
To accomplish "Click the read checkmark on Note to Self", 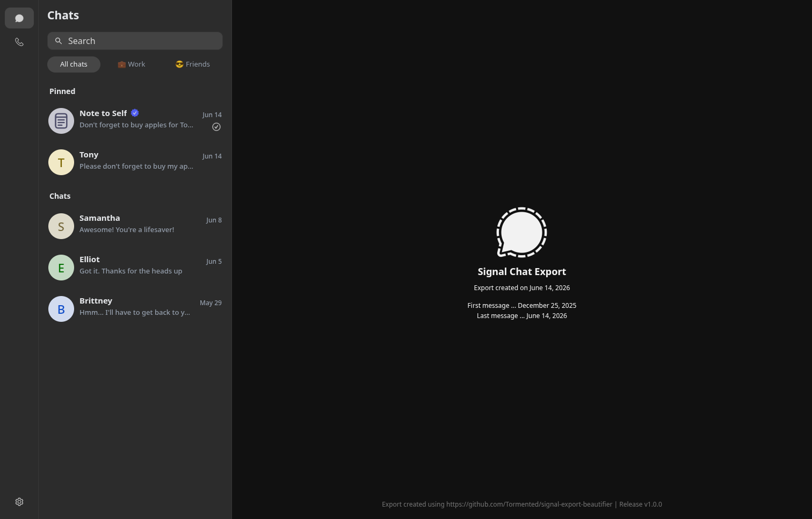I will [216, 127].
